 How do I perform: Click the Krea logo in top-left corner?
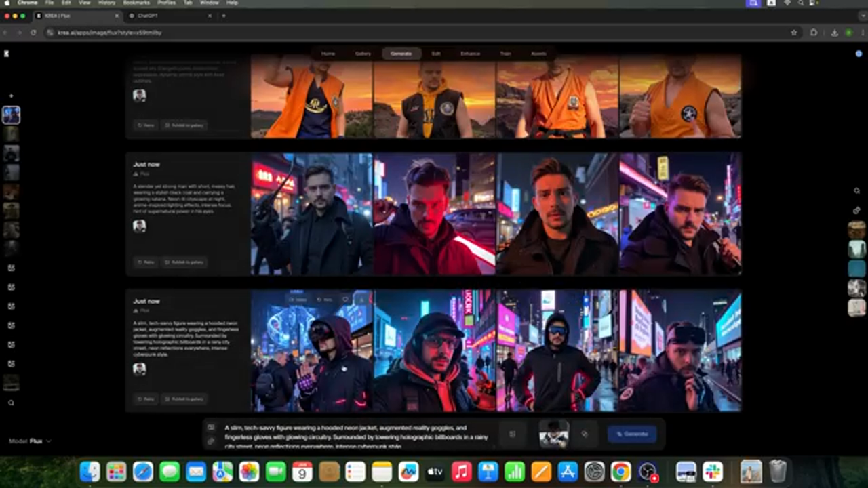[x=6, y=53]
